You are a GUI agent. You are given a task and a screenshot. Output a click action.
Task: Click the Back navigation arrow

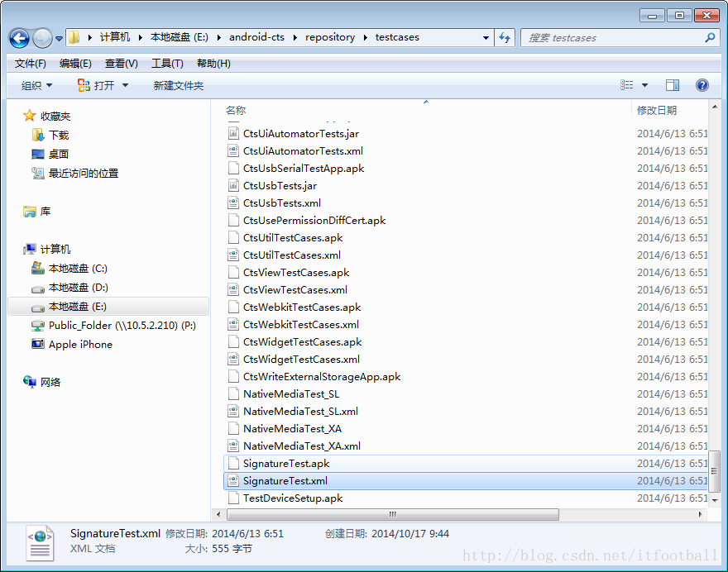tap(20, 38)
